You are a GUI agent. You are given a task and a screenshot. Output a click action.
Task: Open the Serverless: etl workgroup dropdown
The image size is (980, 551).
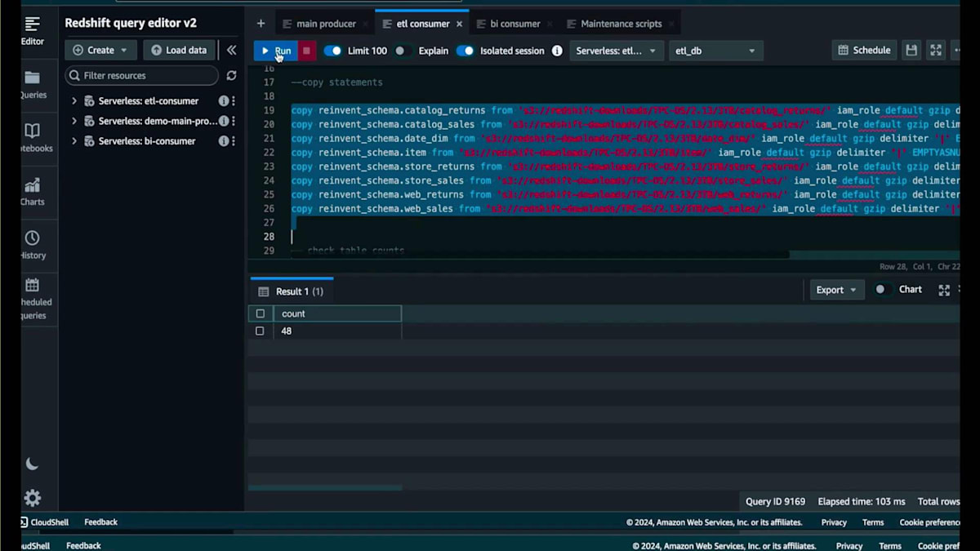click(x=617, y=51)
